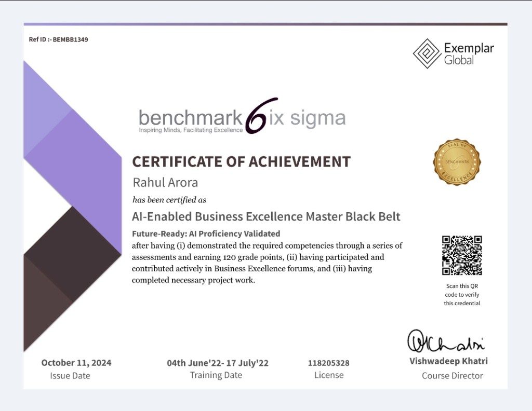Viewport: 532px width, 411px height.
Task: Click the Vishwadeep Khatri signature
Action: 446,341
